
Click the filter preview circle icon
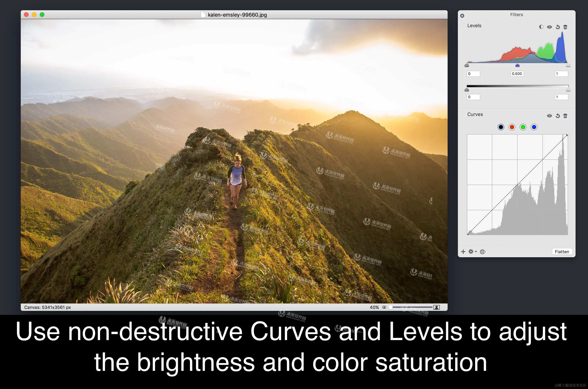[483, 252]
